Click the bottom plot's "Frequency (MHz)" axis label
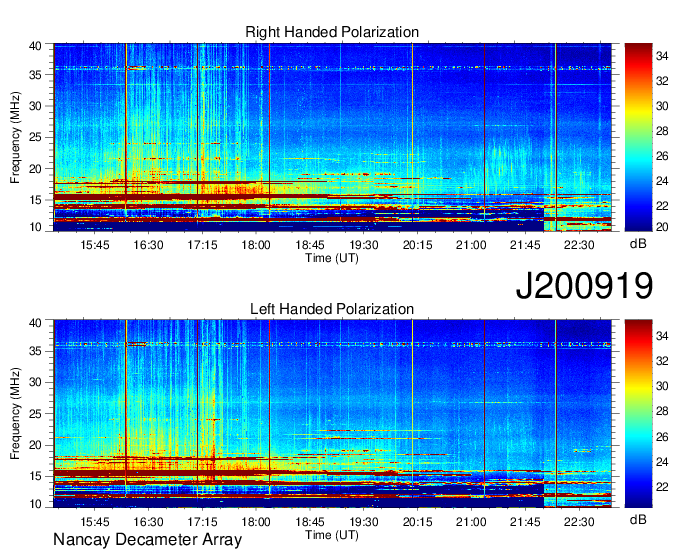This screenshot has width=680, height=552. click(15, 414)
